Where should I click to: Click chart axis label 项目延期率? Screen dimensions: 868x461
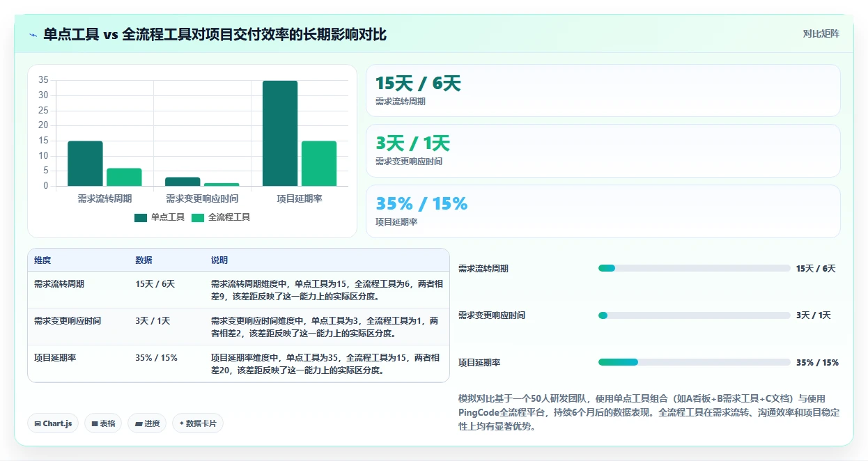click(x=300, y=199)
